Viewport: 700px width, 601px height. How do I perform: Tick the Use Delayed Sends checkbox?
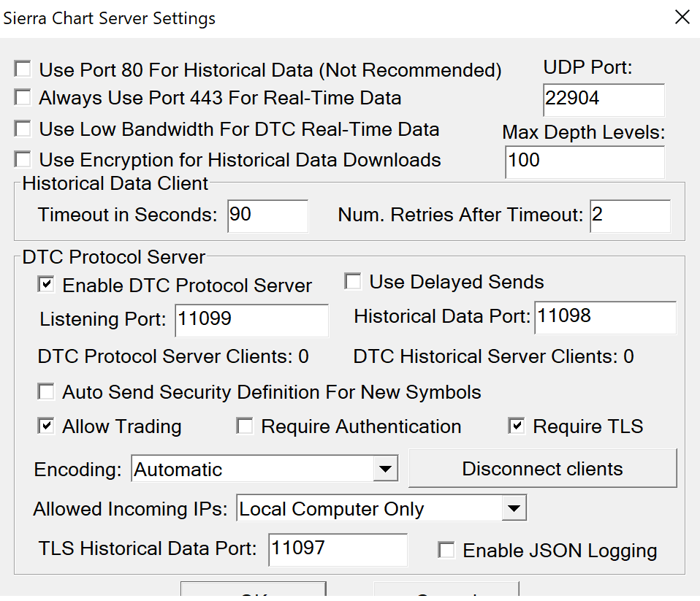tap(353, 282)
